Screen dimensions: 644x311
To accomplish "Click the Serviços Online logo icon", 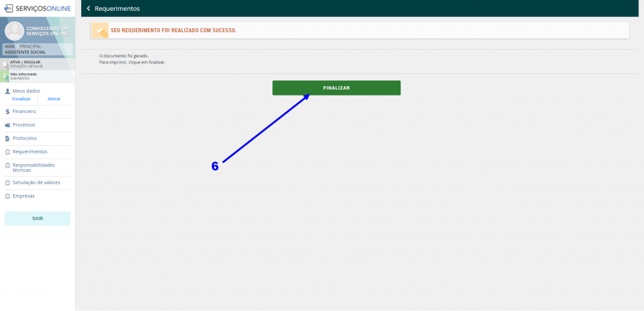I will click(8, 8).
